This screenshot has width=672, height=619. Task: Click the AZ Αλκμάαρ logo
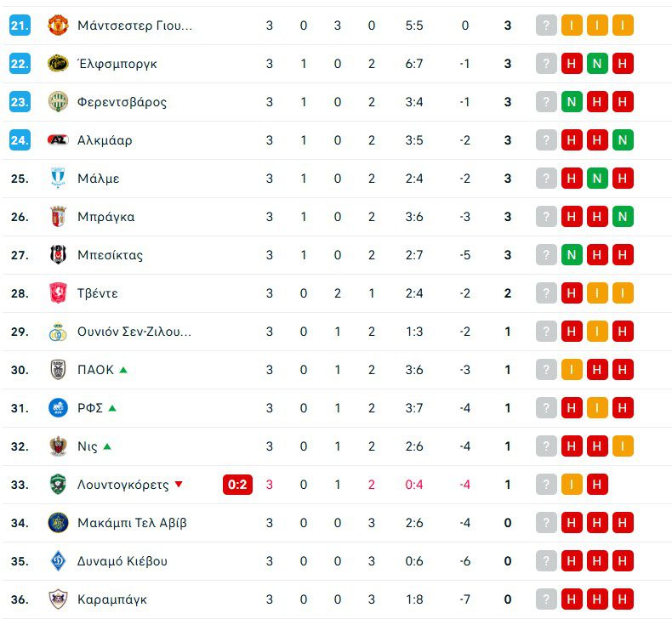57,140
